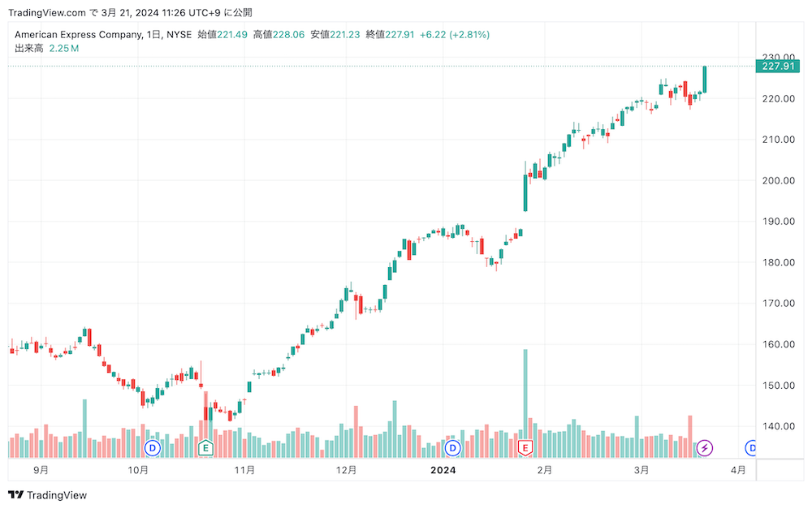Click the volume reading 出来高 2.25 M
Screen dimensions: 812x509
pyautogui.click(x=46, y=48)
